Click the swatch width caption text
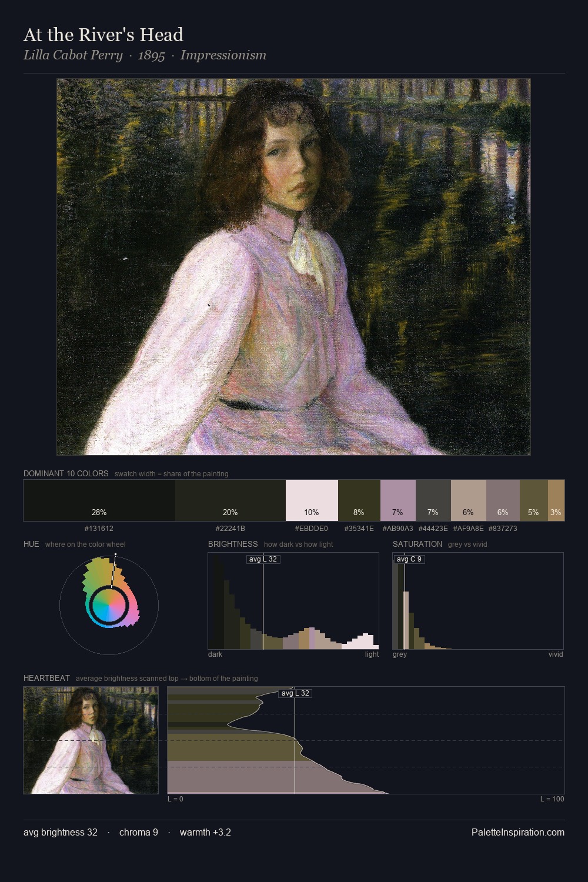Screen dimensions: 588x882 point(172,474)
